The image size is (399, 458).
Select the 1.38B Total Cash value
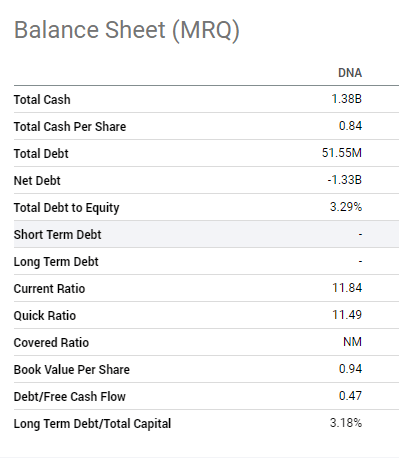[x=347, y=99]
